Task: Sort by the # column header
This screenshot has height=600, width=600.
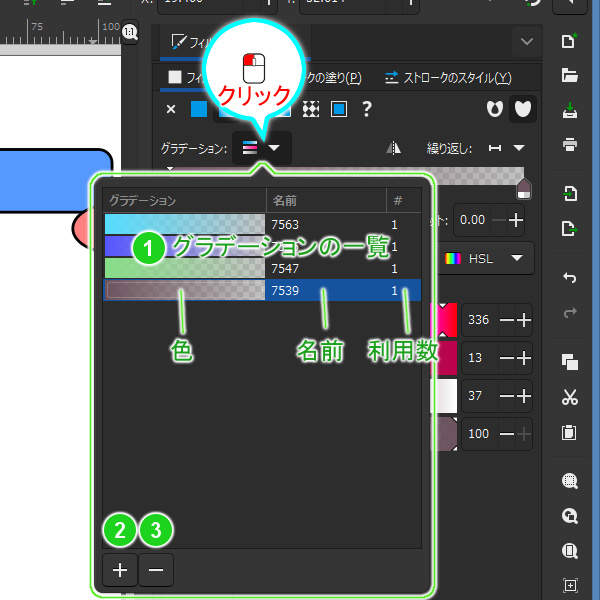Action: (x=404, y=201)
